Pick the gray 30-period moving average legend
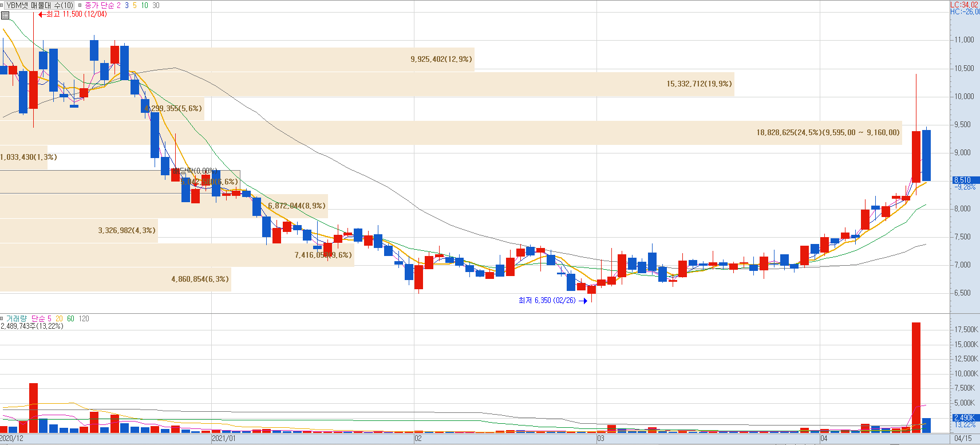This screenshot has width=980, height=445. click(x=156, y=5)
